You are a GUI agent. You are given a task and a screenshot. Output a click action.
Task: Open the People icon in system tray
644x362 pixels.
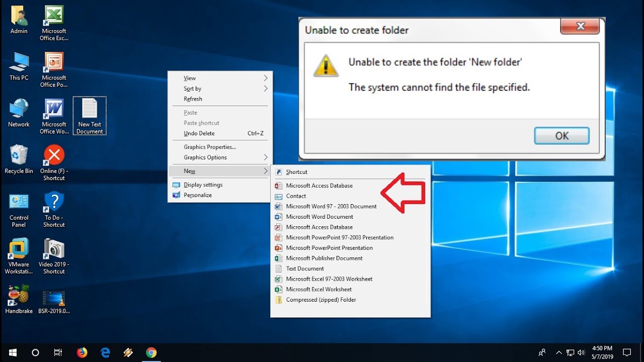(542, 352)
